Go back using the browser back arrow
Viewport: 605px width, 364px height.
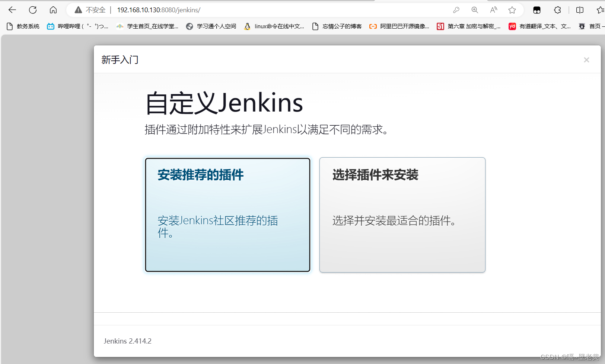pyautogui.click(x=12, y=10)
